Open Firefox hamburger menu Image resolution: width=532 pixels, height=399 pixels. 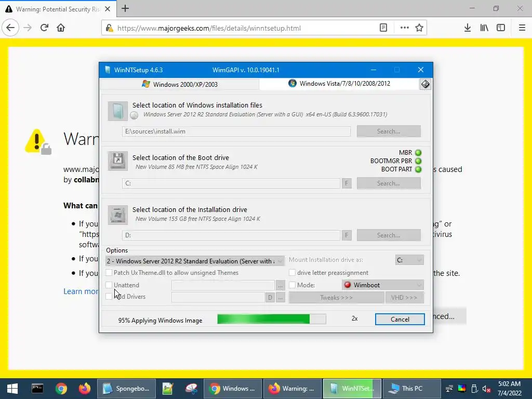(x=522, y=28)
